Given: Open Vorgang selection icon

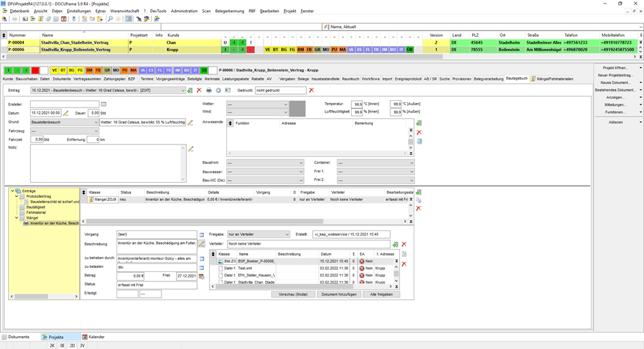Looking at the screenshot, I should pyautogui.click(x=202, y=235).
